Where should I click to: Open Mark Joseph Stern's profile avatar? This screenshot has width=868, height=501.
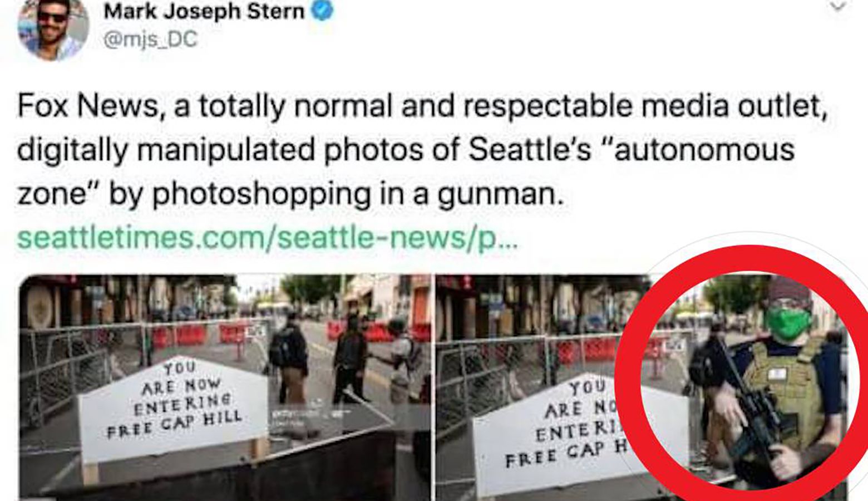click(53, 28)
